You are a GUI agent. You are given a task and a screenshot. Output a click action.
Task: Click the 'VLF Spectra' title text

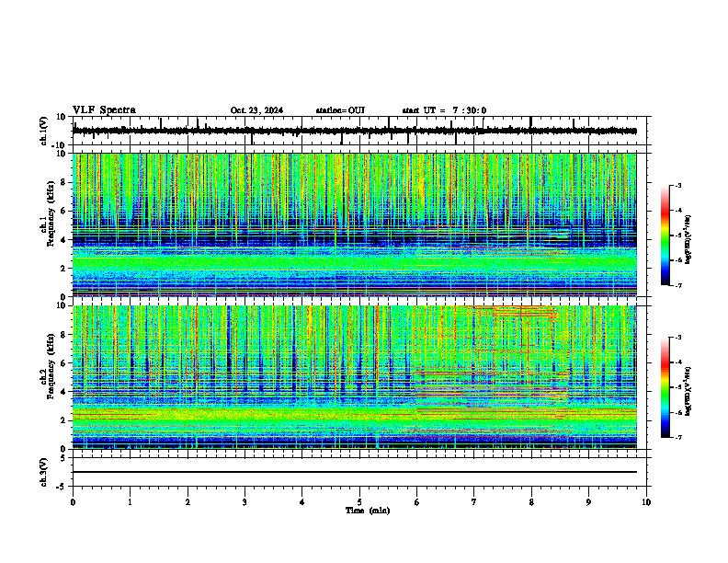pyautogui.click(x=104, y=110)
